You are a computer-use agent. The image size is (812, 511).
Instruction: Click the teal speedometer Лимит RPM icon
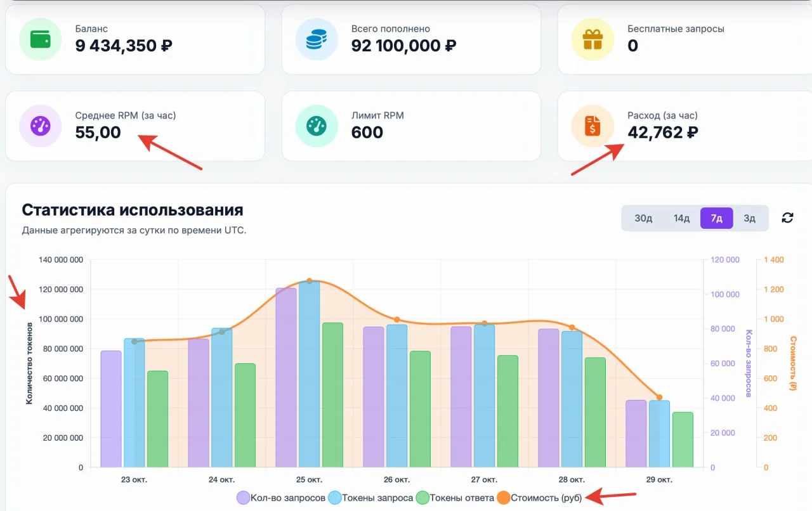click(317, 126)
